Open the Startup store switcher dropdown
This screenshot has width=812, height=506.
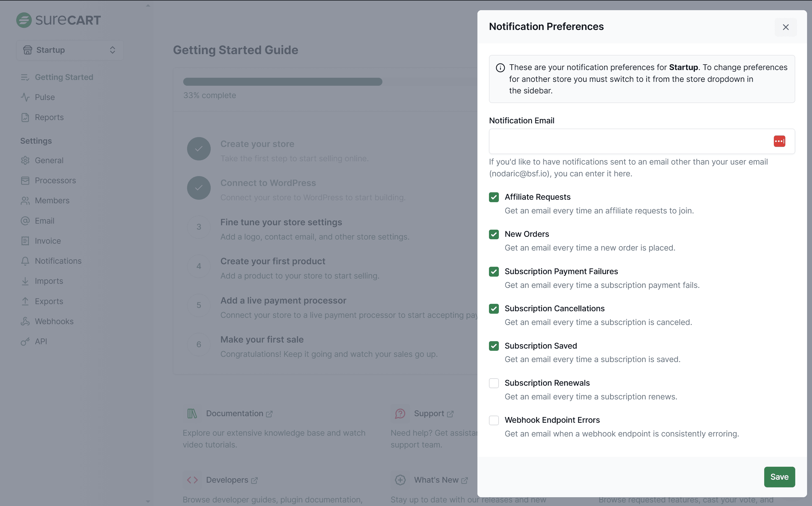(x=69, y=50)
